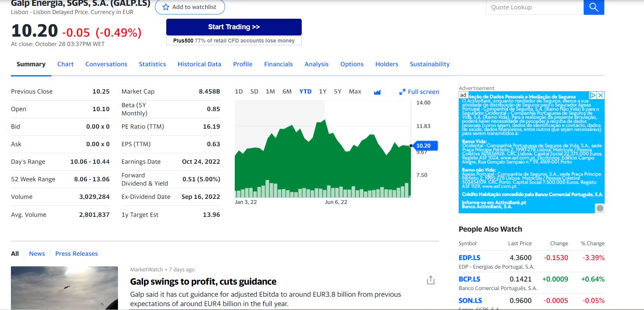Screen dimensions: 644x310
Task: Click the 1y Target Est value 13.96
Action: click(211, 215)
